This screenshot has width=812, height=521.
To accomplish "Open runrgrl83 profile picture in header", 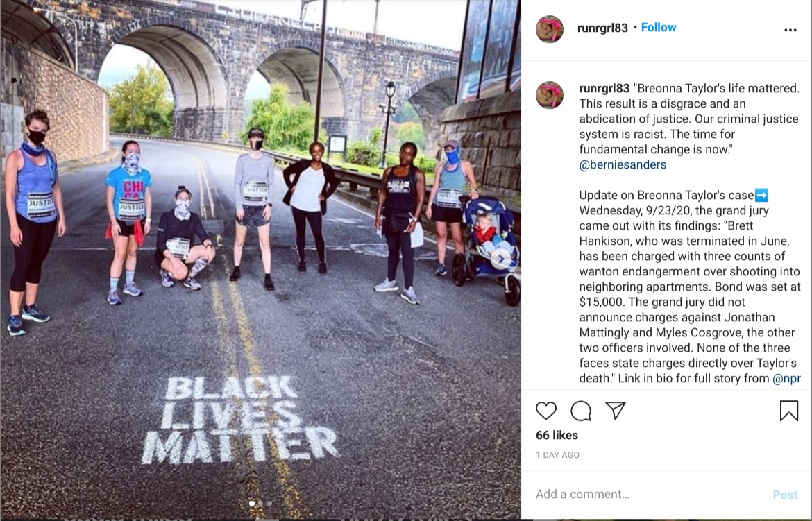I will 550,29.
